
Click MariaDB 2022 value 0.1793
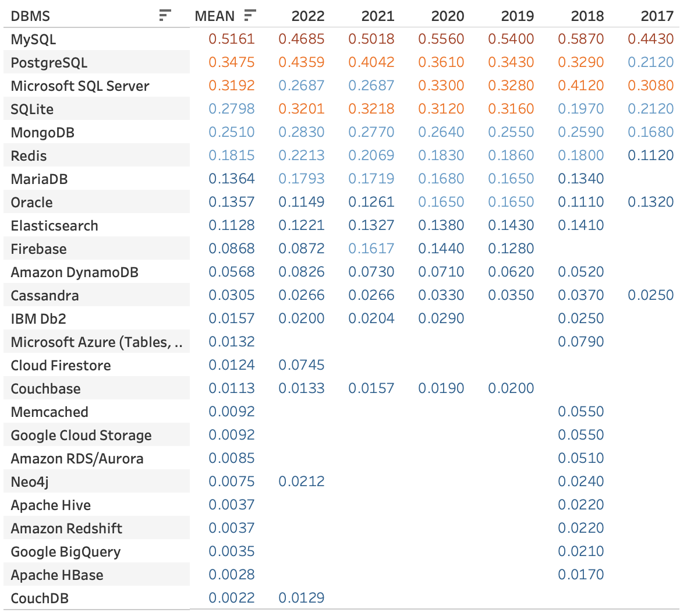(x=302, y=178)
